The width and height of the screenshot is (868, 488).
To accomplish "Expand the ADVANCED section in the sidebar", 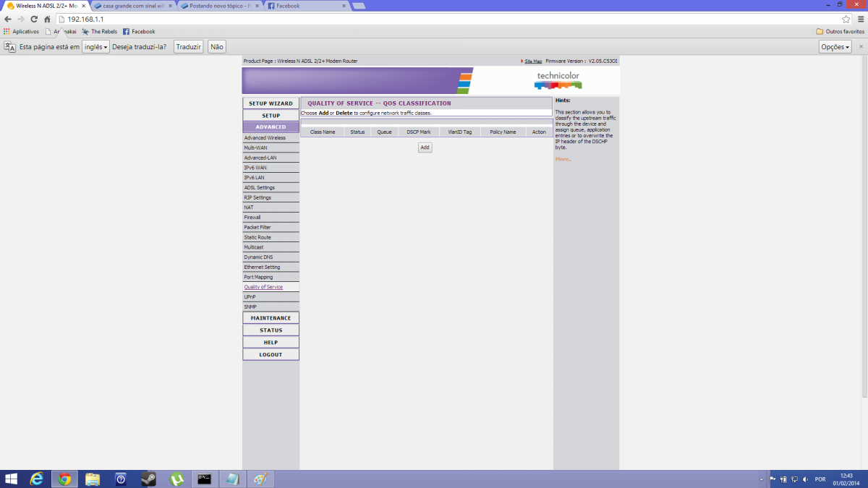I will click(x=271, y=127).
